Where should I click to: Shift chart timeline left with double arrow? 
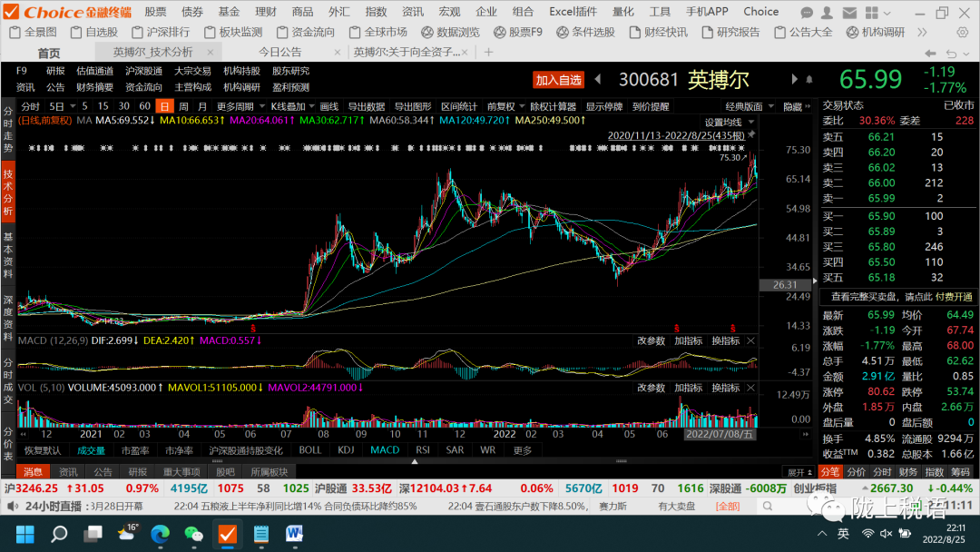point(23,434)
